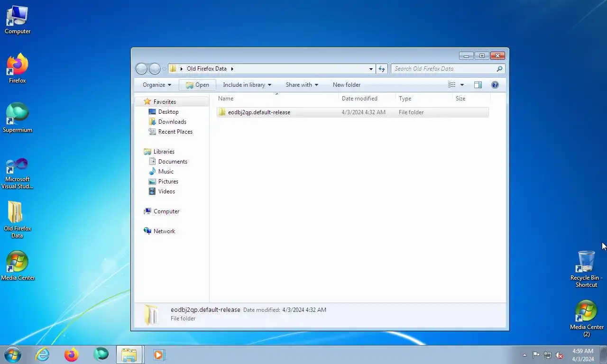Open the Computer desktop icon
Screen dimensions: 607x364
tap(18, 20)
